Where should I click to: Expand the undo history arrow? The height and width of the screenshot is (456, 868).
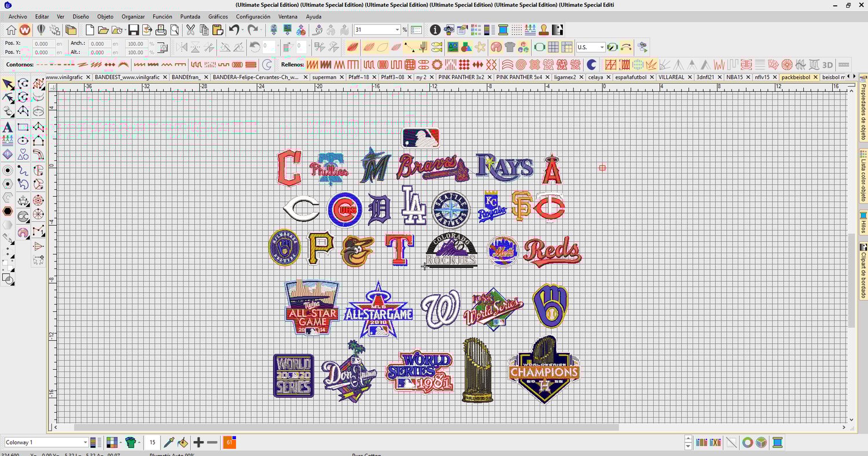point(242,30)
